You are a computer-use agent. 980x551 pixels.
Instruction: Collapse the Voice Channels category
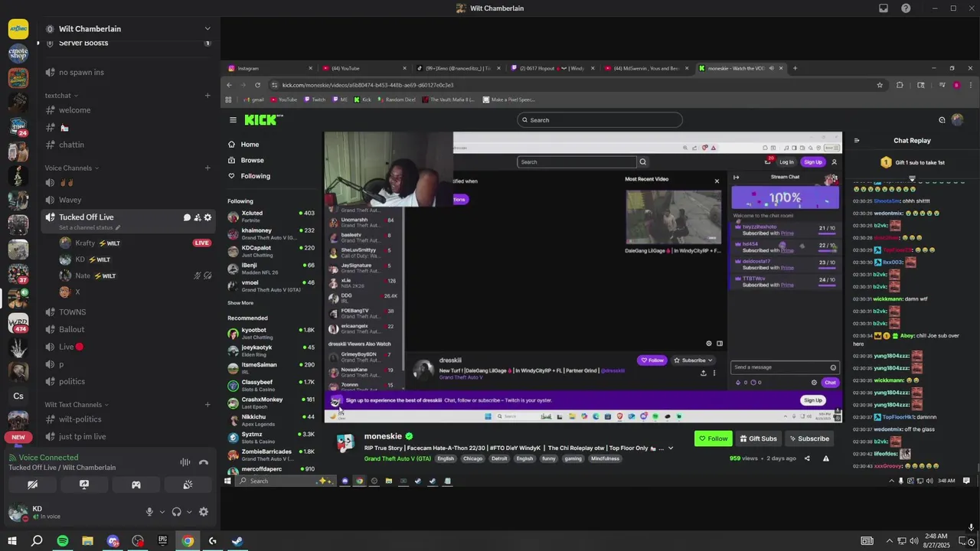(72, 168)
